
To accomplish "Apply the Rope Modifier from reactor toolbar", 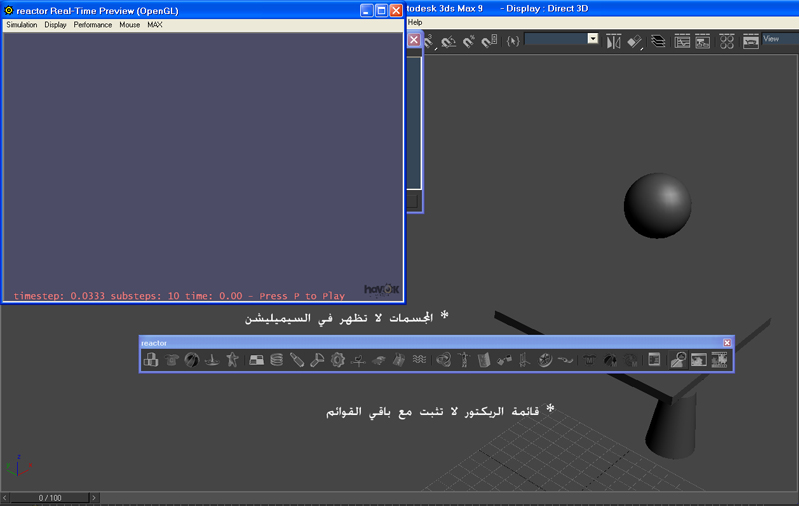I will (x=630, y=360).
